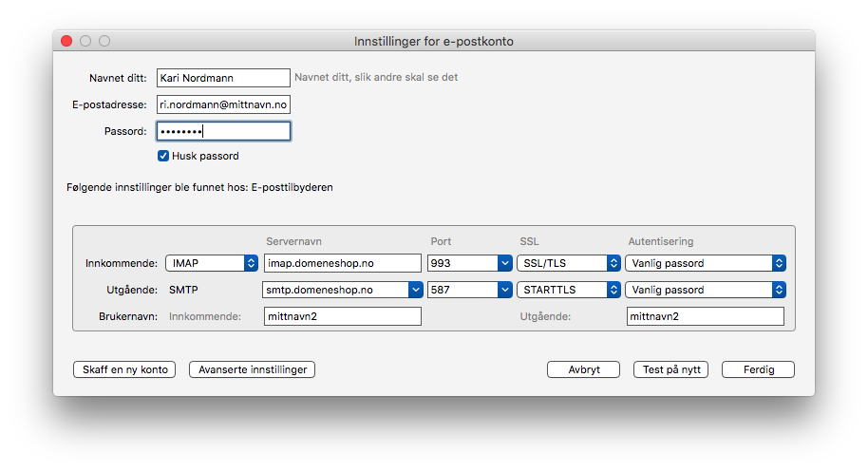868x472 pixels.
Task: Open incoming Vanlig passord authentication dropdown
Action: (706, 263)
